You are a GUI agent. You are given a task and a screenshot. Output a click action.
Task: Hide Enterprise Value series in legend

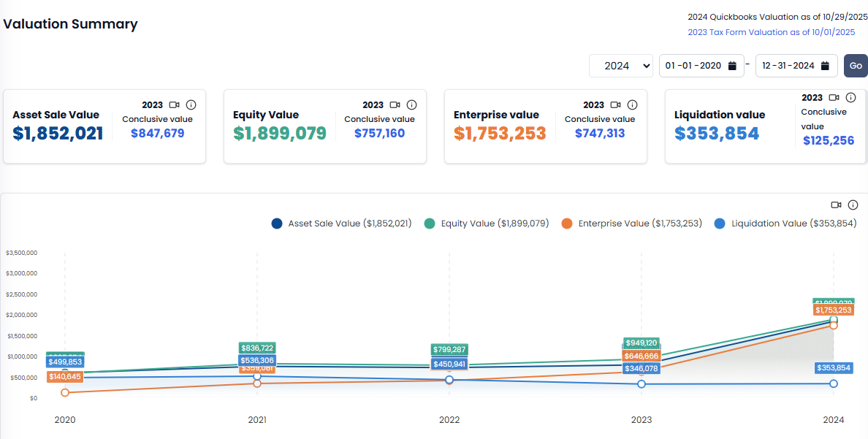[631, 224]
